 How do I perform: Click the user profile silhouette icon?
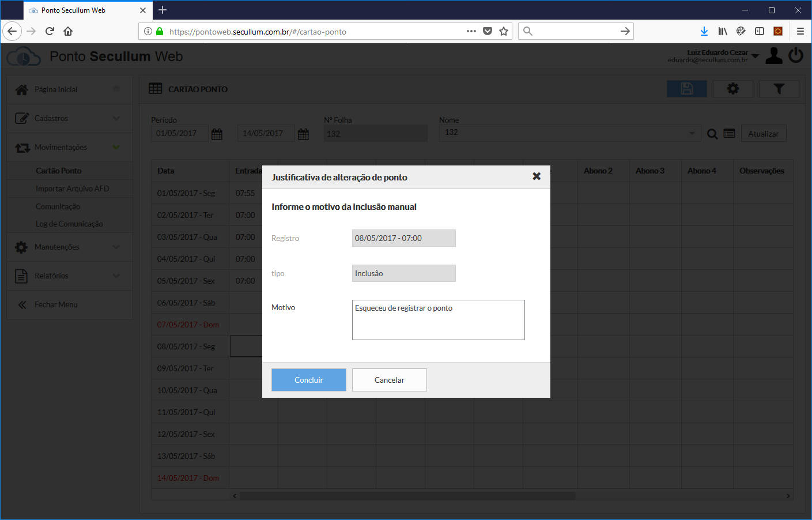(x=774, y=56)
